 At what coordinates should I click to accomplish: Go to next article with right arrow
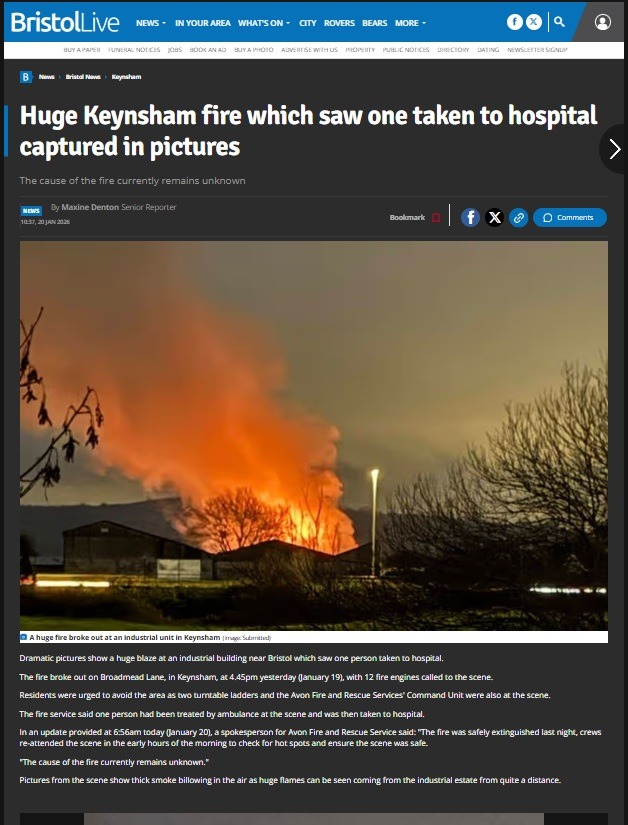click(614, 149)
